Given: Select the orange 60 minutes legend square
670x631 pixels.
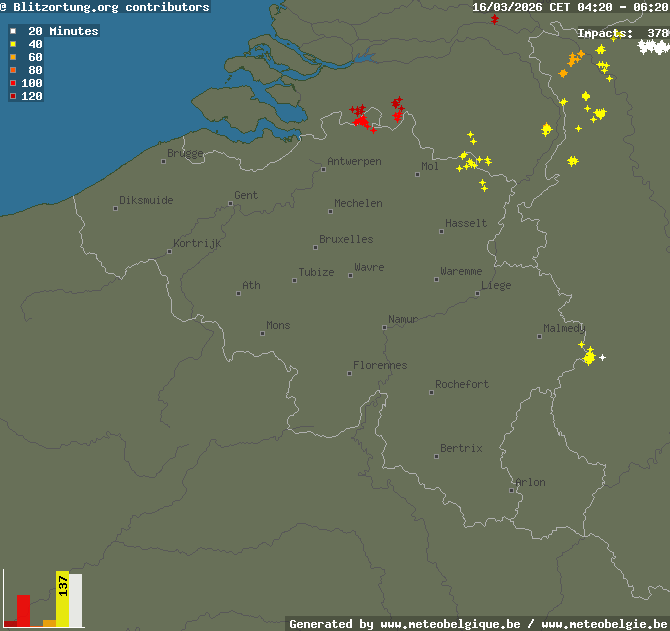Looking at the screenshot, I should (13, 57).
